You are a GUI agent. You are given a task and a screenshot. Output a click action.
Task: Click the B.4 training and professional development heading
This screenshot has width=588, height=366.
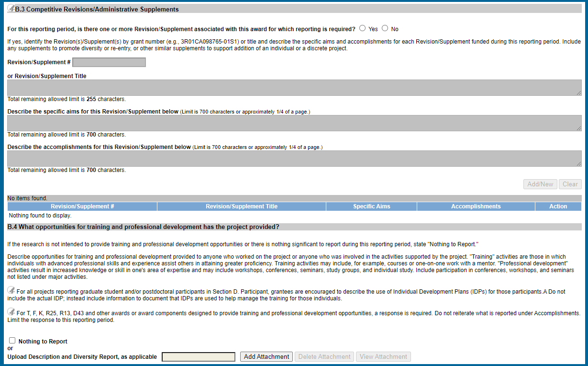coord(144,227)
